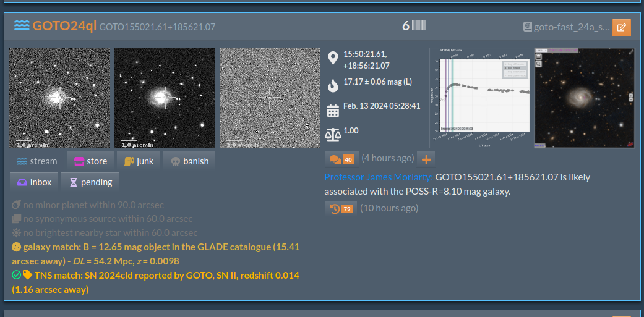Select the 1.00 score value

tap(351, 130)
